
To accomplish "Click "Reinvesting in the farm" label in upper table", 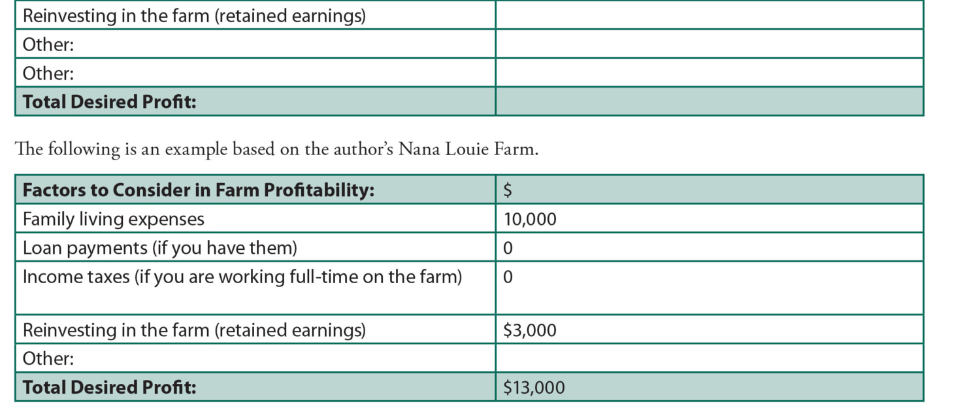I will click(194, 15).
